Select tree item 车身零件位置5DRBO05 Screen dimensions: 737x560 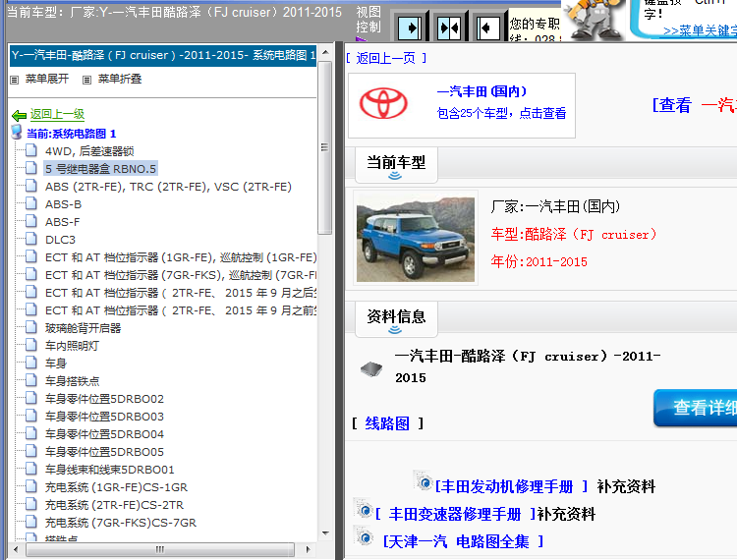pyautogui.click(x=104, y=452)
